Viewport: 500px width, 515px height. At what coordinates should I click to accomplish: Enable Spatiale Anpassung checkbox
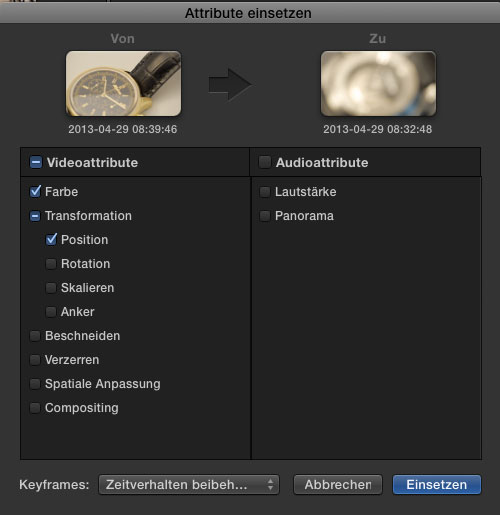coord(35,384)
